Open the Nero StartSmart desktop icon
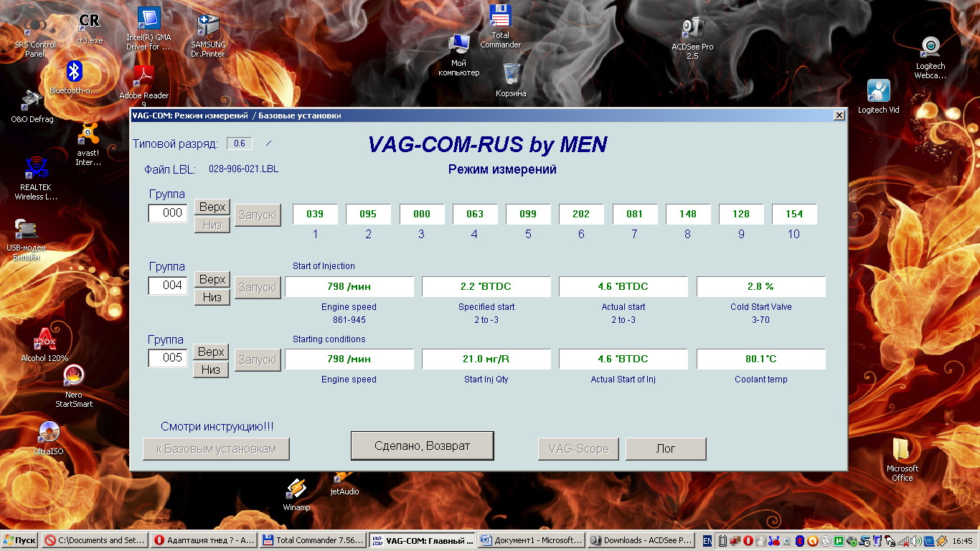 coord(74,386)
